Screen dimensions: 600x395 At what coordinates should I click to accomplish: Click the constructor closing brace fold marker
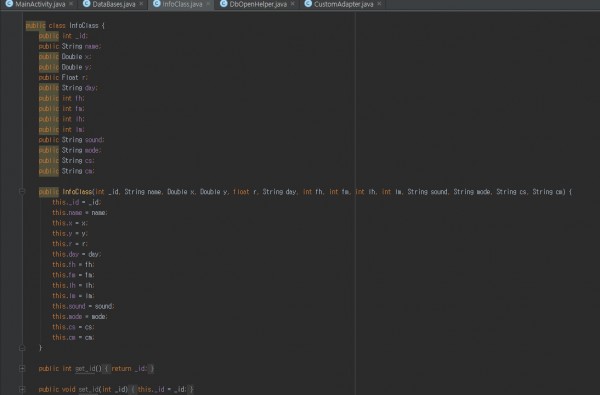click(x=22, y=348)
